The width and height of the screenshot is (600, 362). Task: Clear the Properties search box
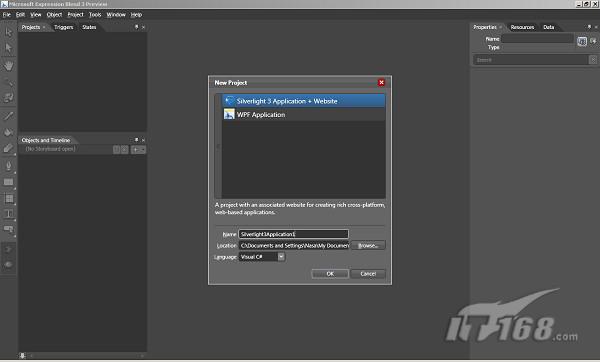click(x=593, y=60)
